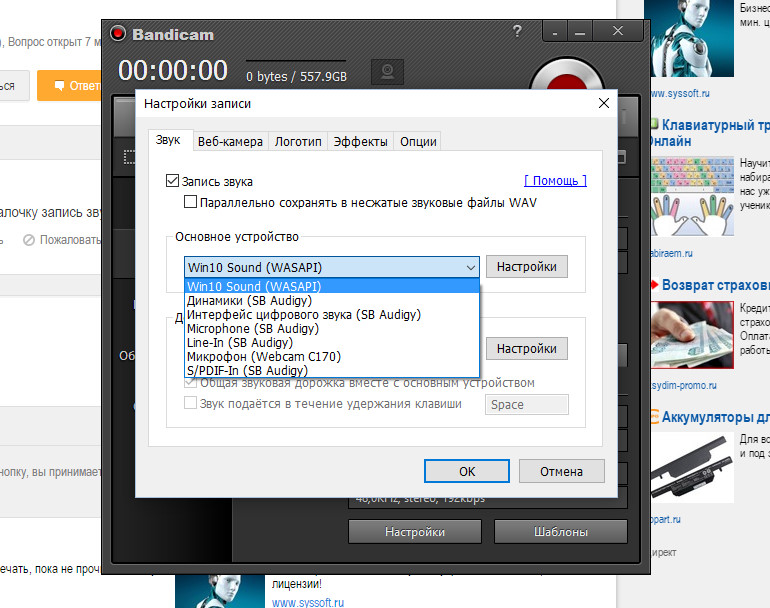Screen dimensions: 770x608
Task: Select Win10 Sound (WASAPI) in the list
Action: pos(332,286)
